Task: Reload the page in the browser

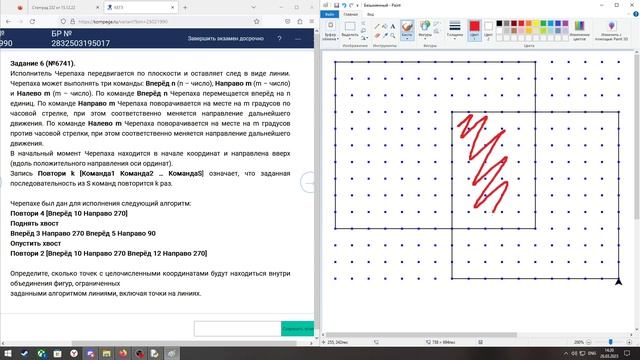Action: point(33,21)
